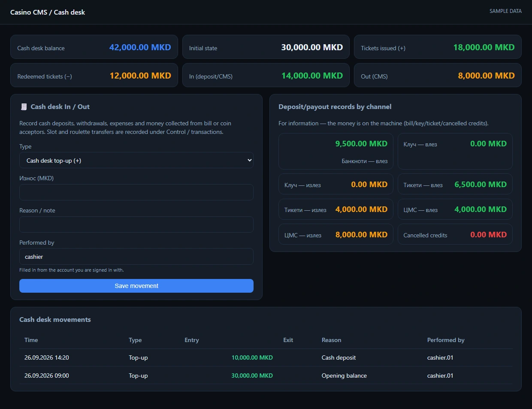The height and width of the screenshot is (409, 532).
Task: Click the SAMPLE DATA label in the header
Action: point(505,11)
